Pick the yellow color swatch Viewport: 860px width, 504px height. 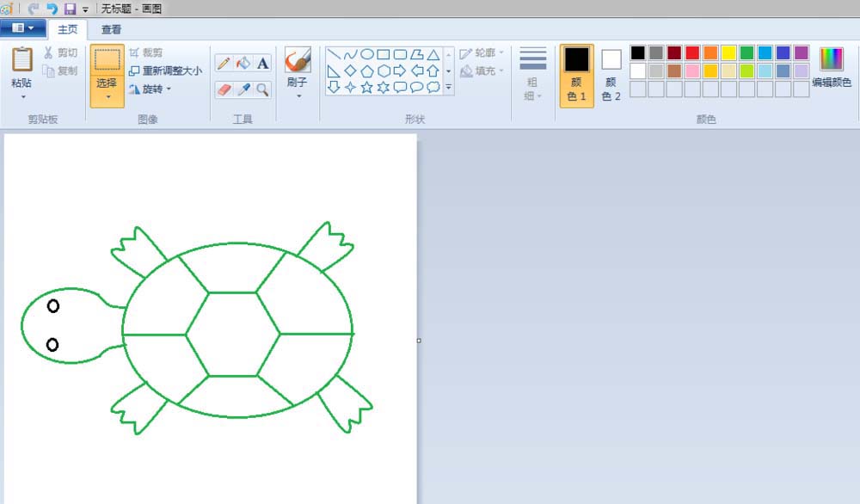coord(728,52)
